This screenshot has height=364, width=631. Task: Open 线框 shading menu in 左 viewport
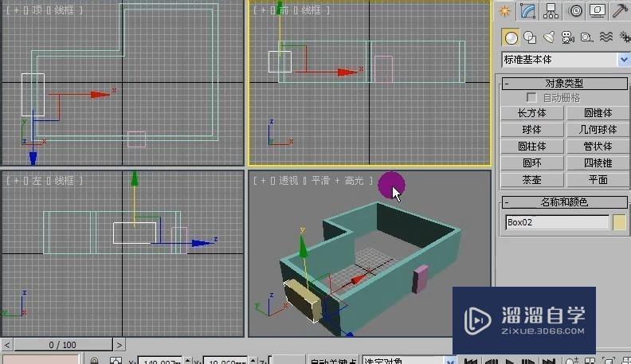(65, 180)
